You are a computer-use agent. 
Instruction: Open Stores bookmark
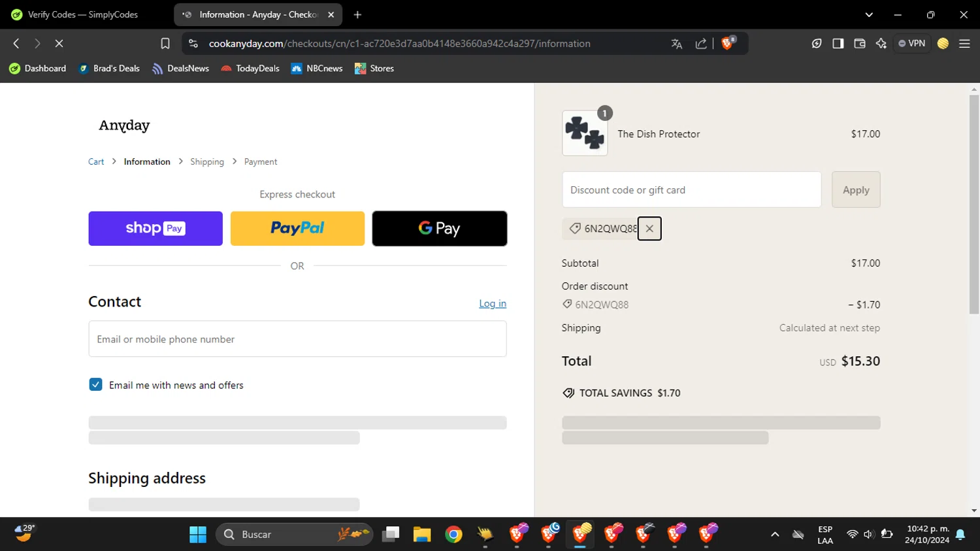(x=374, y=69)
